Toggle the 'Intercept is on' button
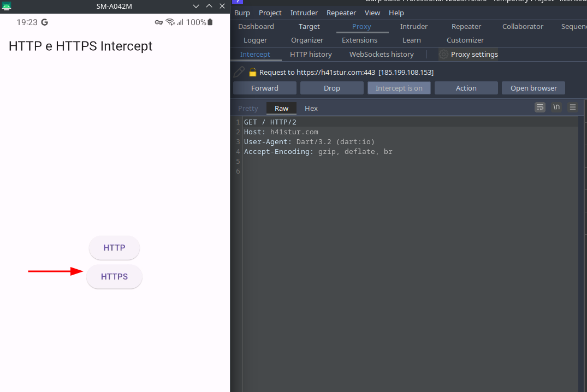The width and height of the screenshot is (587, 392). click(399, 88)
